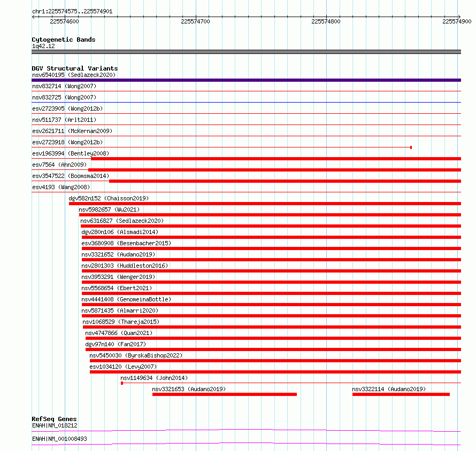This screenshot has height=451, width=476.
Task: Click small red end marker on esv2723918 line
Action: [x=411, y=147]
